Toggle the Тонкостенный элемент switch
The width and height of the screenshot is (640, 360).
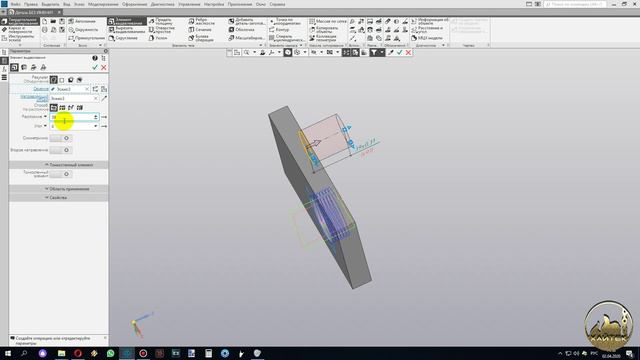(x=61, y=174)
